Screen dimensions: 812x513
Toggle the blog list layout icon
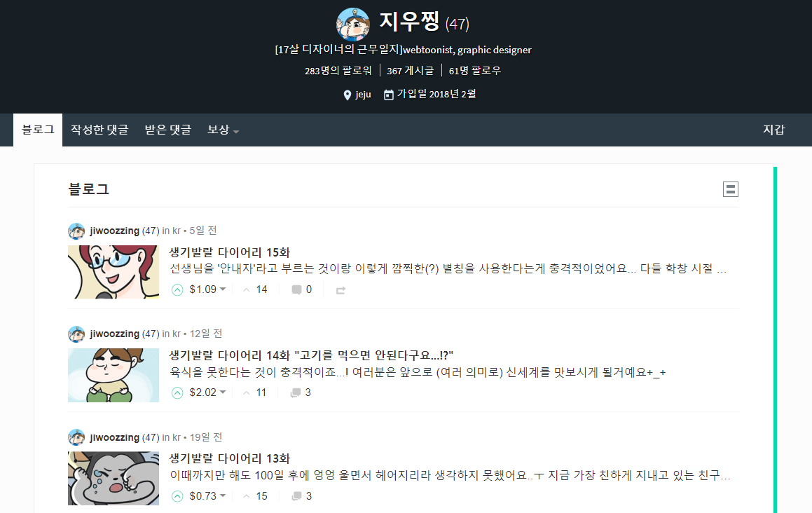coord(730,189)
